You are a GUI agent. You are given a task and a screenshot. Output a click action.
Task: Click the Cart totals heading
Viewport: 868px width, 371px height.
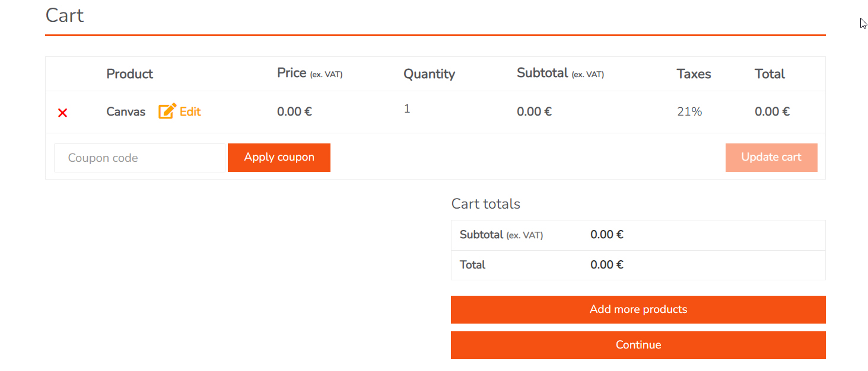[x=485, y=204]
